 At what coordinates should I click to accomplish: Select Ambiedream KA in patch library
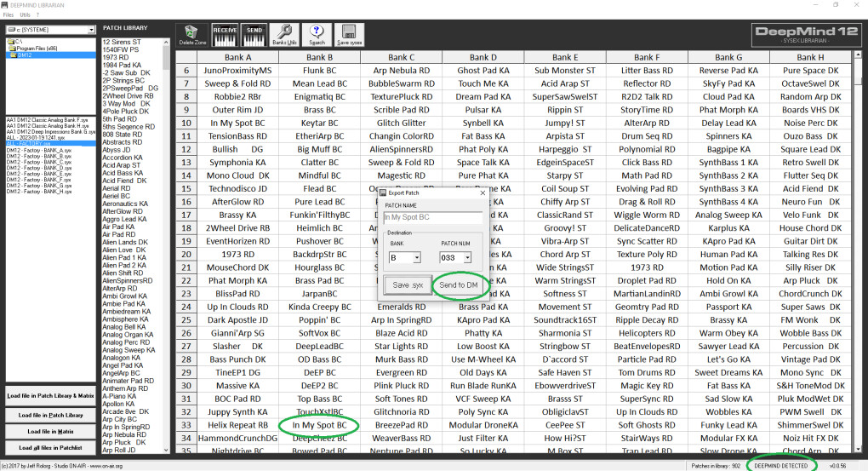coord(126,312)
